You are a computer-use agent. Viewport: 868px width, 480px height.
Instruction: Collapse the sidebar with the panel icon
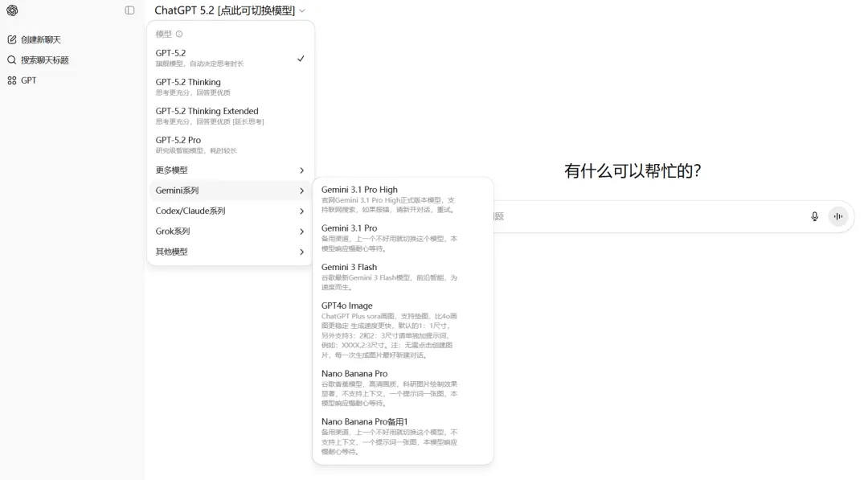129,10
